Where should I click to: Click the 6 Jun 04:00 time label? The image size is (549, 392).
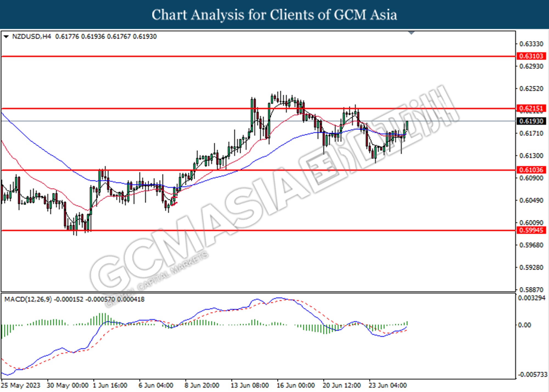coord(156,385)
